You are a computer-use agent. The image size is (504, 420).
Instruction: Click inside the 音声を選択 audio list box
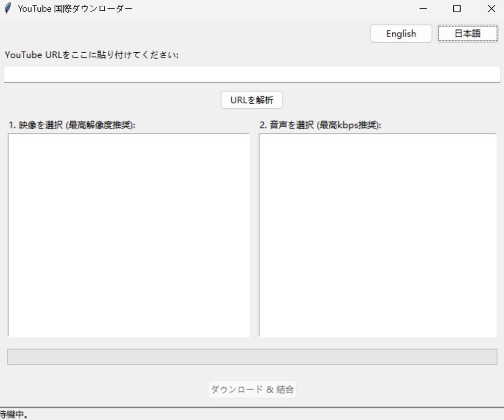(378, 235)
